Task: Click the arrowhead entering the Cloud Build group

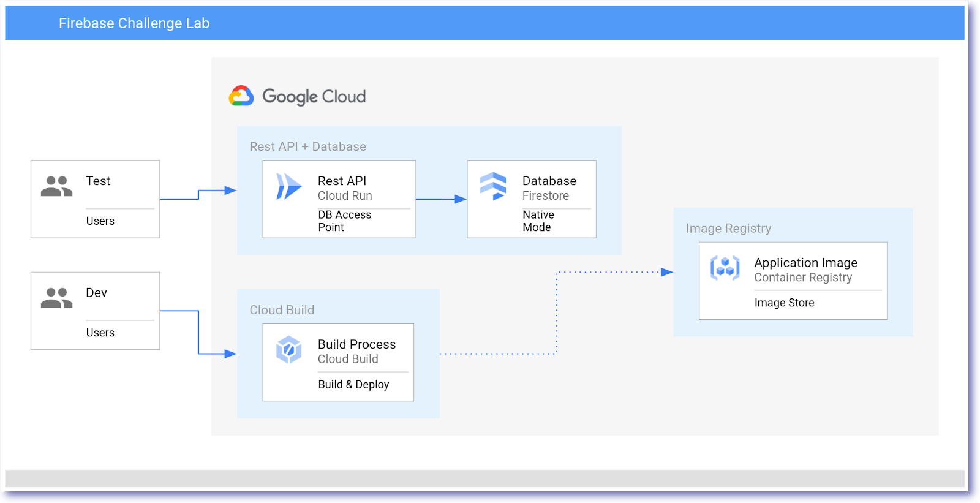Action: (x=230, y=354)
